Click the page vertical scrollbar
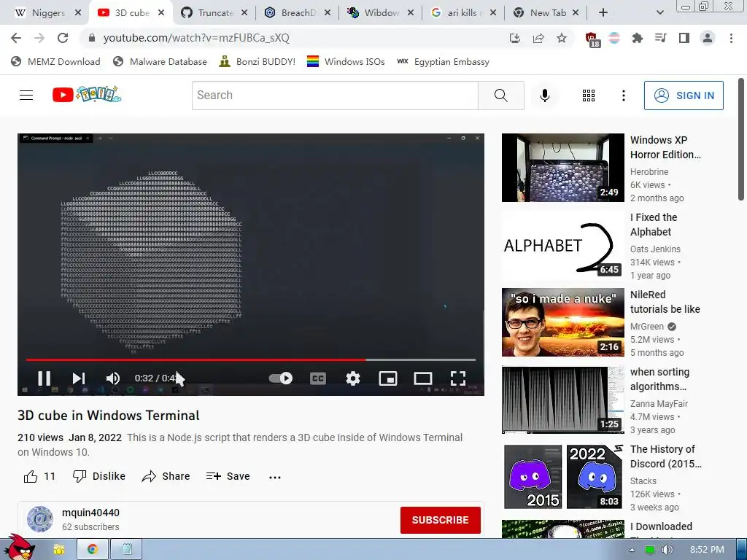 click(x=741, y=139)
